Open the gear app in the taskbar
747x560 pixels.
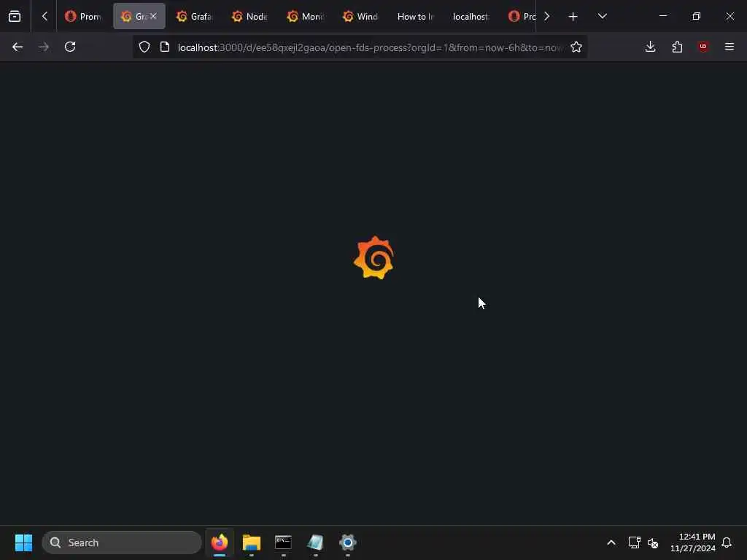tap(348, 542)
